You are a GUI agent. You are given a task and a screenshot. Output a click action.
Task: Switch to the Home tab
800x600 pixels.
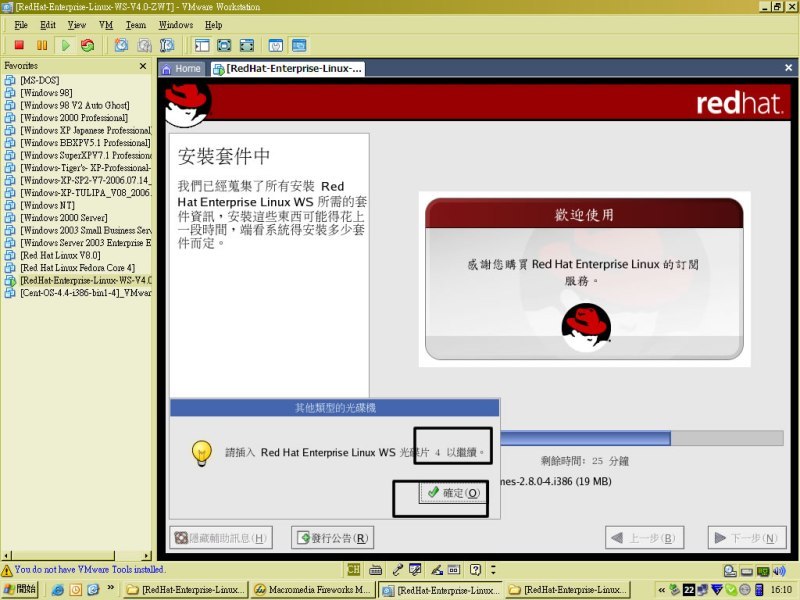click(182, 69)
